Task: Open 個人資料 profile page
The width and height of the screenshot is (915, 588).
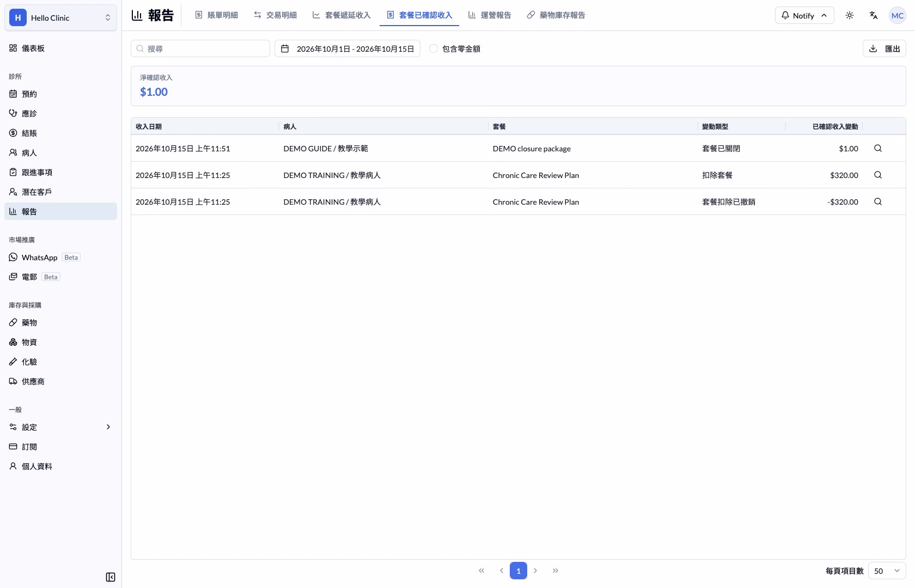Action: pyautogui.click(x=60, y=466)
